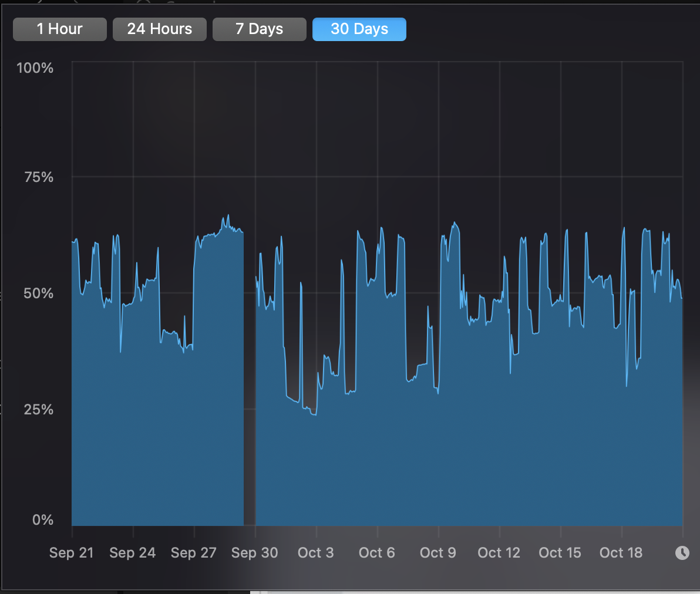Click the Sep 30 date label
Image resolution: width=700 pixels, height=594 pixels.
(254, 552)
